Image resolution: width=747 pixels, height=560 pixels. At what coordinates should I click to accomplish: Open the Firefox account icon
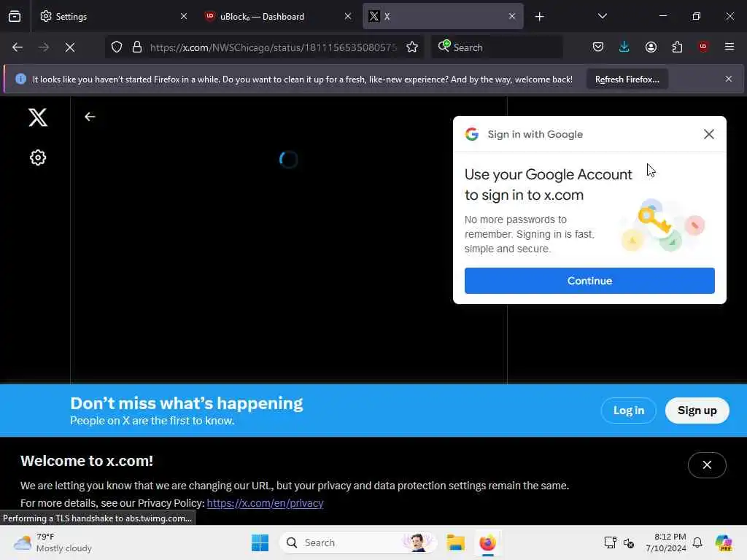pyautogui.click(x=651, y=47)
